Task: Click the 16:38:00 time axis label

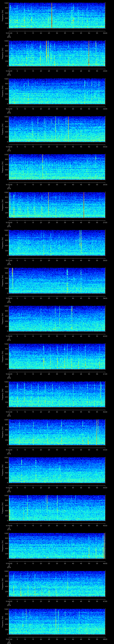Action: tap(9, 298)
